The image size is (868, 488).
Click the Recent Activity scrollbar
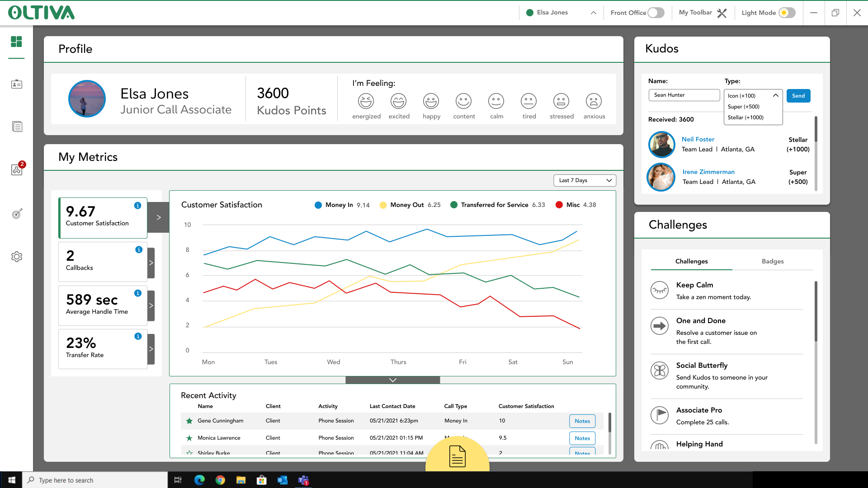click(609, 423)
